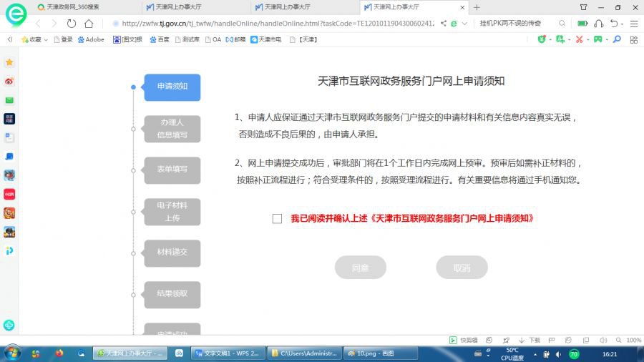Click the 下载 download icon in status bar

click(x=530, y=341)
